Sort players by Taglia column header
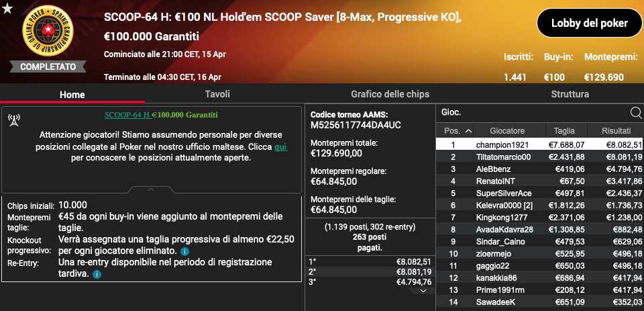 [x=564, y=131]
